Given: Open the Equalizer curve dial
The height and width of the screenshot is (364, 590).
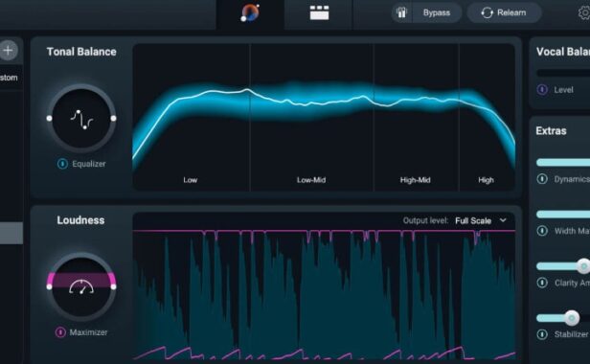Looking at the screenshot, I should [x=81, y=119].
